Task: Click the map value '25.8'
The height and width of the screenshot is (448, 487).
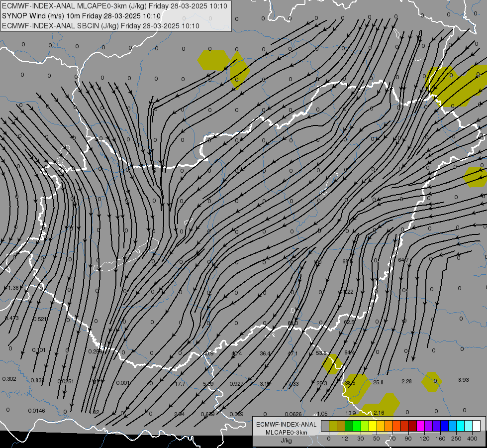Action: [x=378, y=382]
